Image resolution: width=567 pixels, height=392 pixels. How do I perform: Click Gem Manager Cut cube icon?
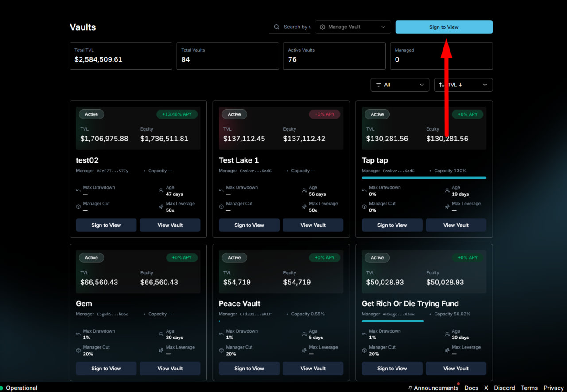coord(78,350)
